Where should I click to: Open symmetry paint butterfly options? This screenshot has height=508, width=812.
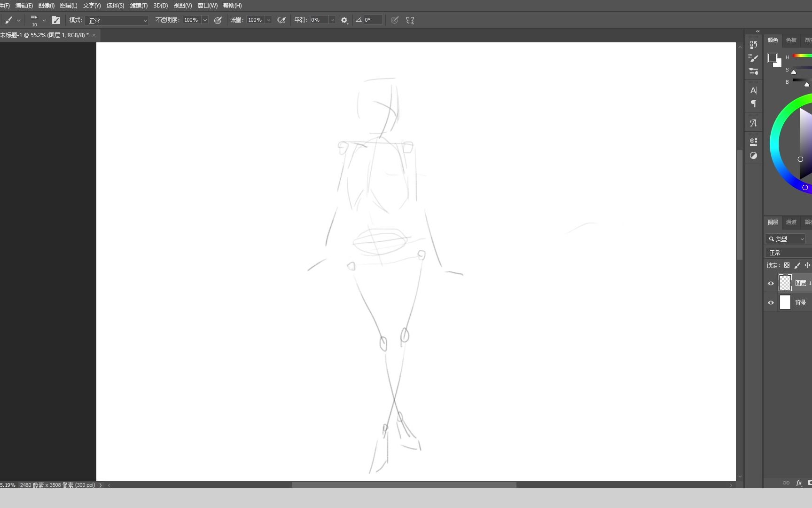pyautogui.click(x=410, y=20)
